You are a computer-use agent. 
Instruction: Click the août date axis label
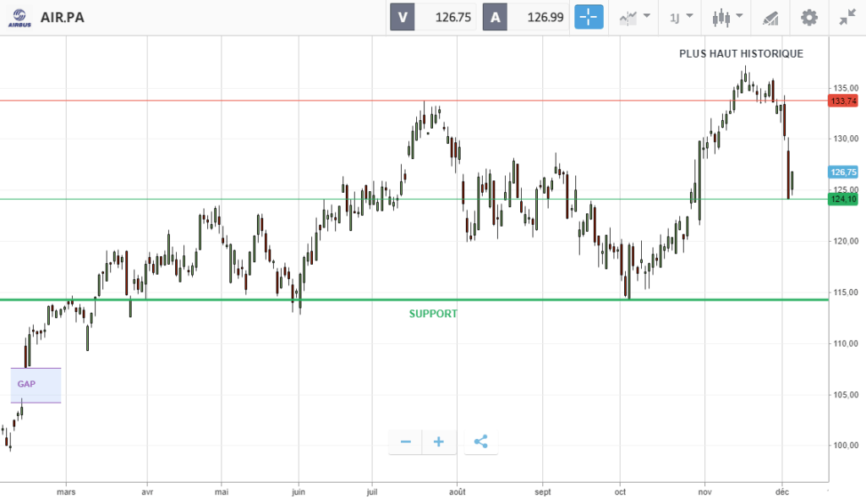pos(458,492)
